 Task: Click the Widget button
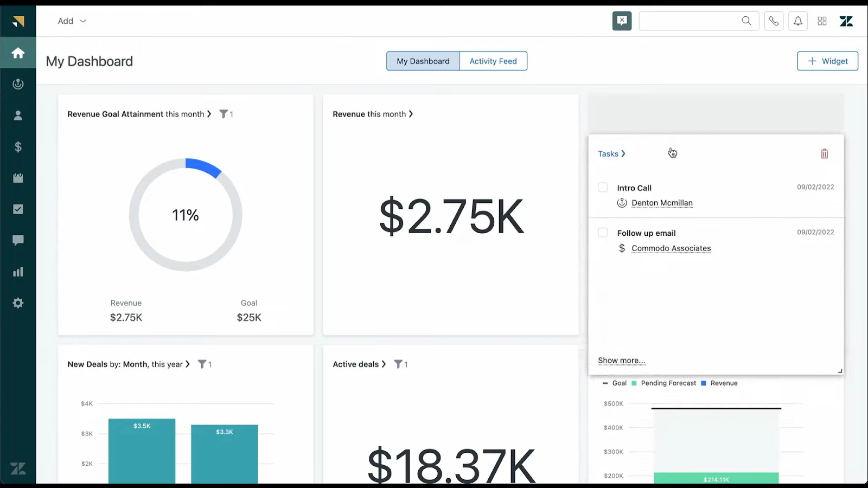coord(827,61)
